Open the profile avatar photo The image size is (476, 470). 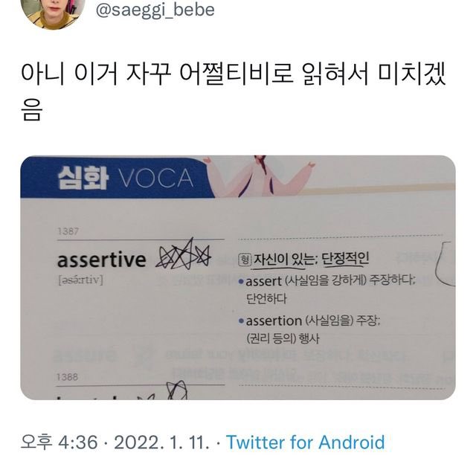[53, 12]
